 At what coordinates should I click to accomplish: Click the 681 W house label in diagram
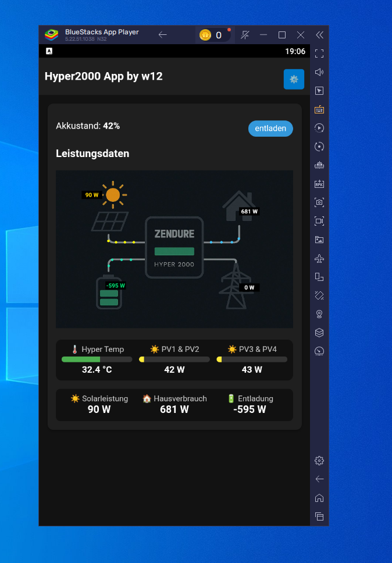tap(249, 212)
